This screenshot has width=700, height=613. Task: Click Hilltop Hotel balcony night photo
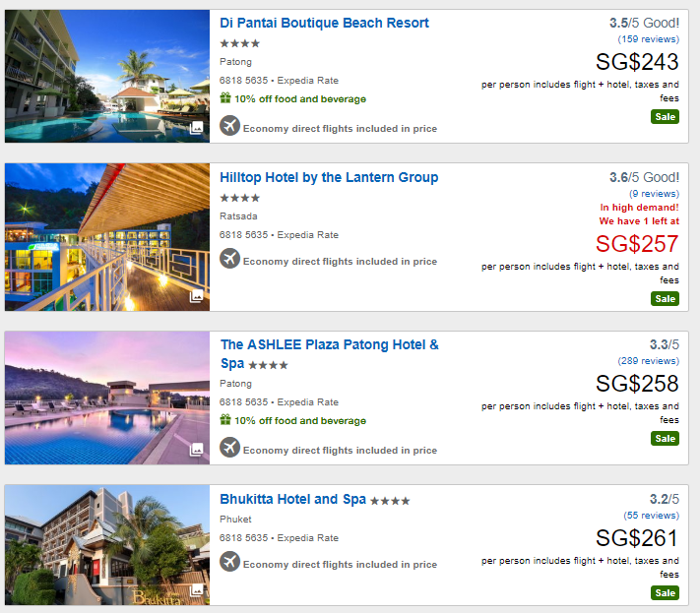click(x=106, y=236)
